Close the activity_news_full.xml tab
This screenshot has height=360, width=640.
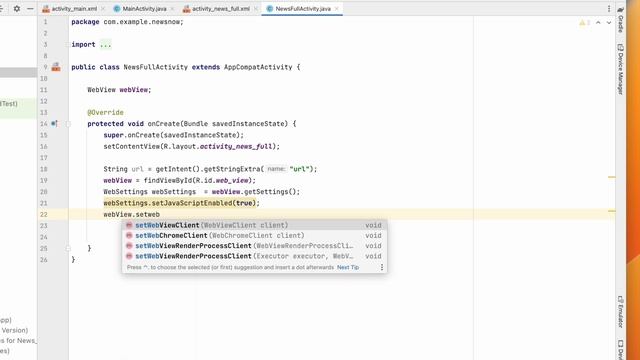tap(256, 9)
